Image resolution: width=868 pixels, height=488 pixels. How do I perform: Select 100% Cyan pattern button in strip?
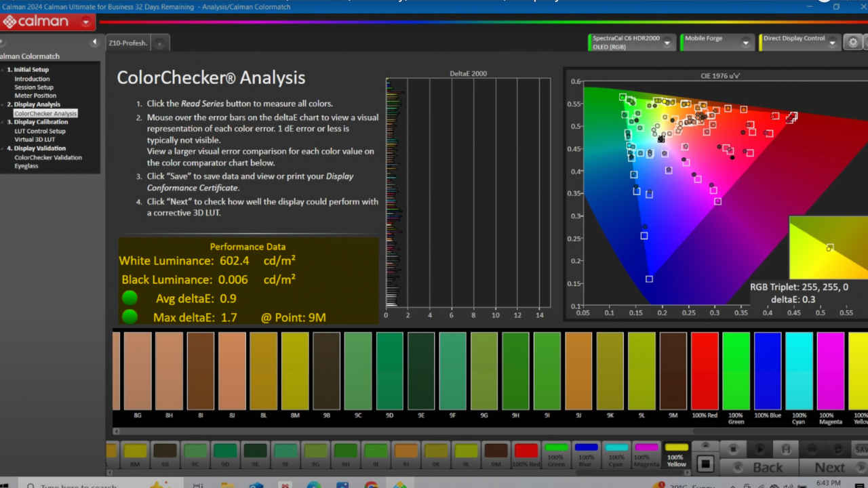[616, 455]
